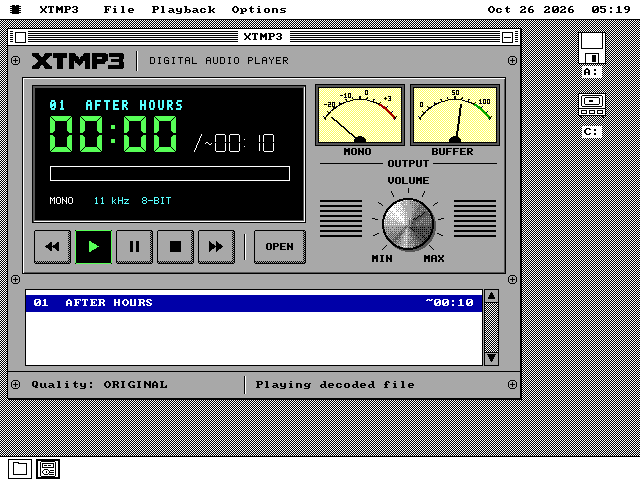Click the MIN label under volume knob

coord(382,258)
